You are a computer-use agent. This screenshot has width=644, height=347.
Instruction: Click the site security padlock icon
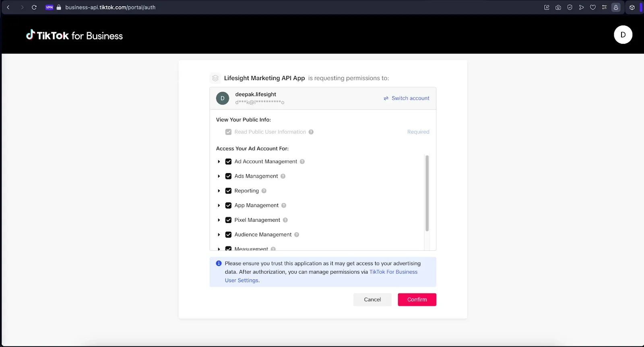(x=59, y=7)
